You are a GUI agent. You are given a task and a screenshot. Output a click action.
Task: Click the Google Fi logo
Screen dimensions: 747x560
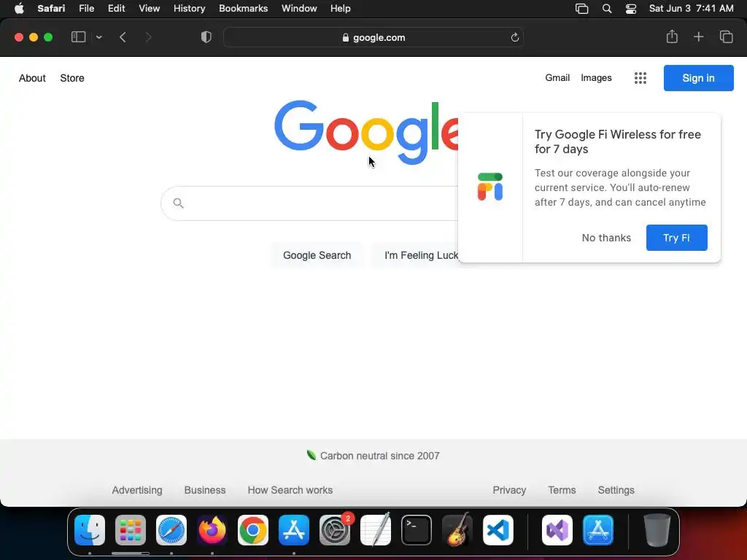click(x=490, y=187)
